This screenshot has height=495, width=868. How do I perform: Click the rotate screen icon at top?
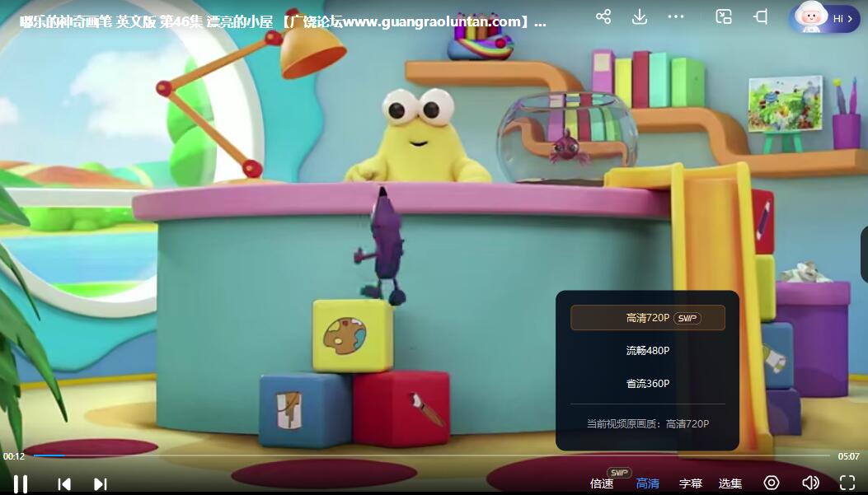761,16
